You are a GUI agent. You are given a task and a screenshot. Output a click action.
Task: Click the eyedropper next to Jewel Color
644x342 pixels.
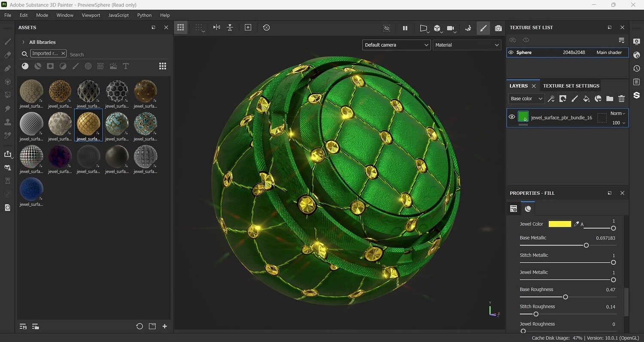coord(577,224)
